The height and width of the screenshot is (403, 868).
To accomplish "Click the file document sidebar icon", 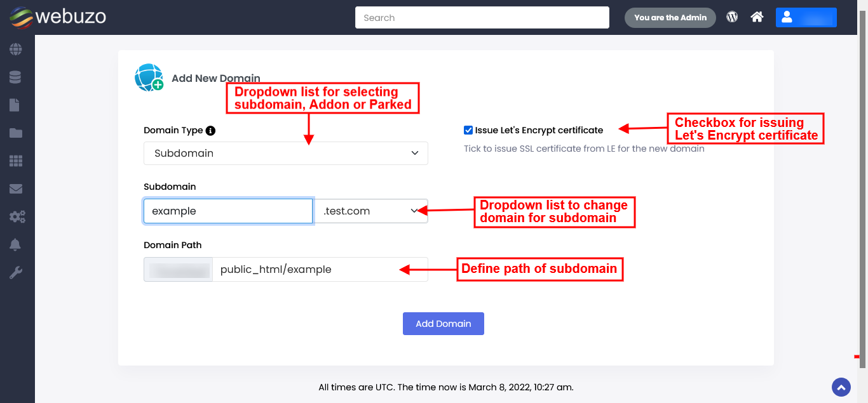I will coord(16,105).
